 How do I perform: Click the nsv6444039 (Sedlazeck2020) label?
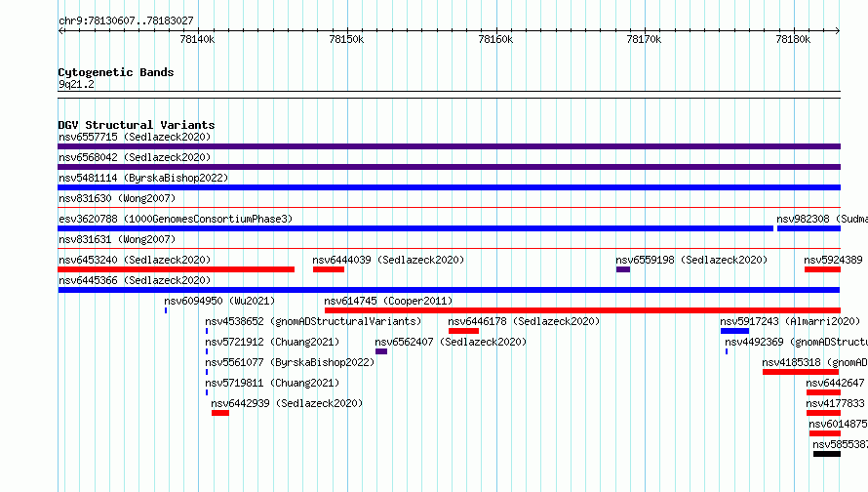[388, 260]
